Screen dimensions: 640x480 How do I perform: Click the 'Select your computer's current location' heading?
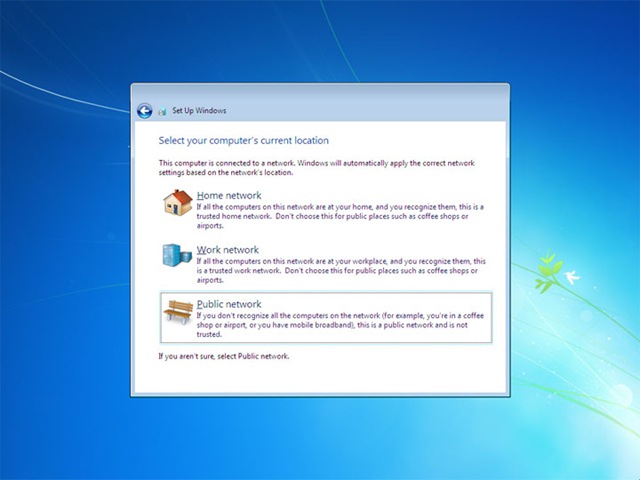point(244,140)
